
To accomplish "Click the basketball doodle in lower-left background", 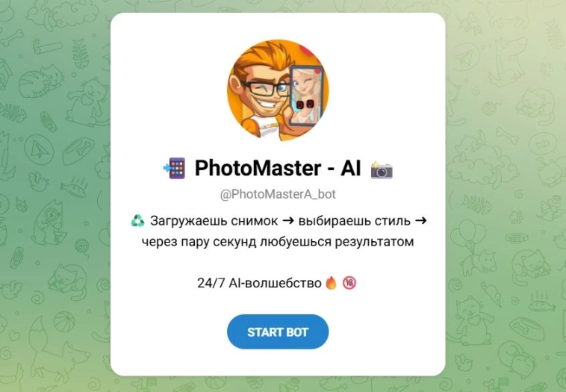I will (x=64, y=323).
